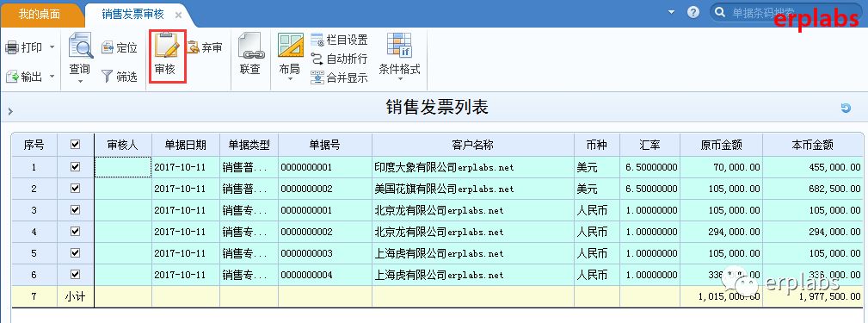The image size is (868, 323).
Task: Click 美元 currency cell in row 2
Action: tap(597, 189)
